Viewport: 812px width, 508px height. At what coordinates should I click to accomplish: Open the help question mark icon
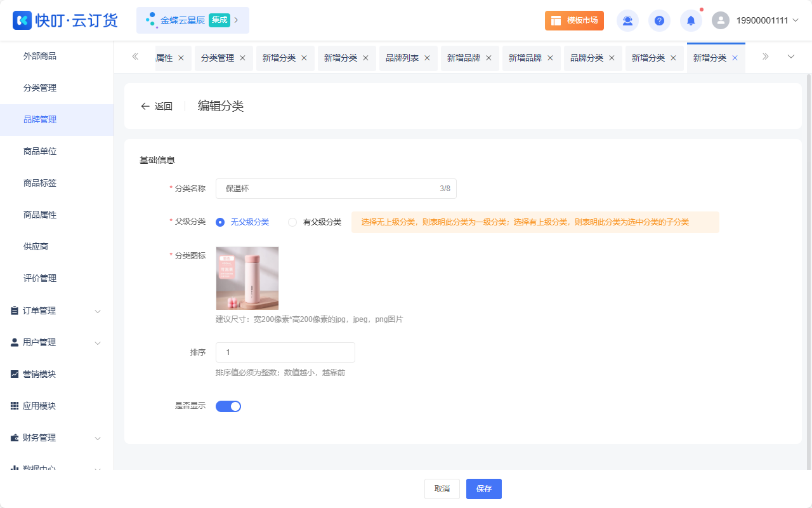tap(659, 20)
